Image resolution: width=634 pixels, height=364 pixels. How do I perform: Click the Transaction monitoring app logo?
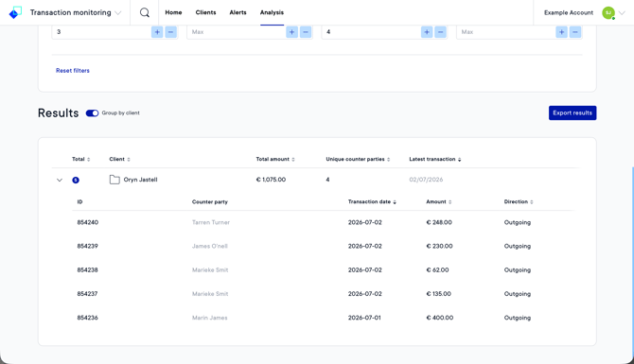(x=15, y=12)
